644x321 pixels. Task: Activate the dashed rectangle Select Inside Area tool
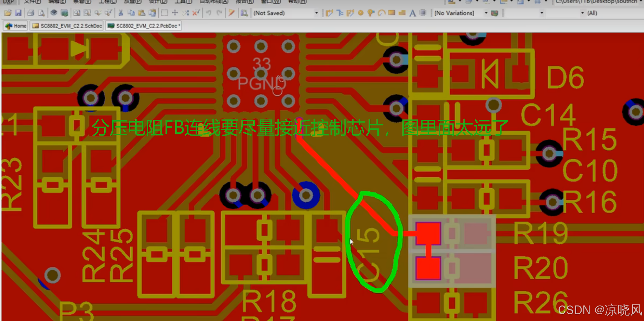tap(165, 13)
